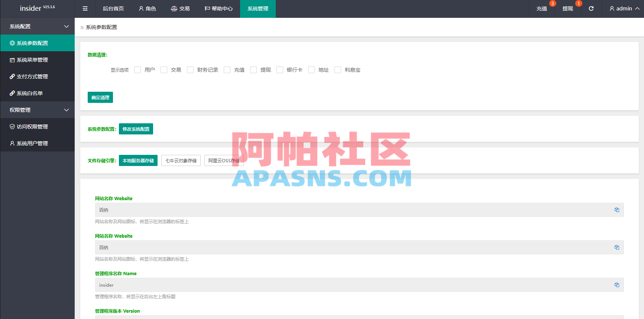This screenshot has height=319, width=644.
Task: Tick the 用户 checkbox
Action: pos(137,70)
